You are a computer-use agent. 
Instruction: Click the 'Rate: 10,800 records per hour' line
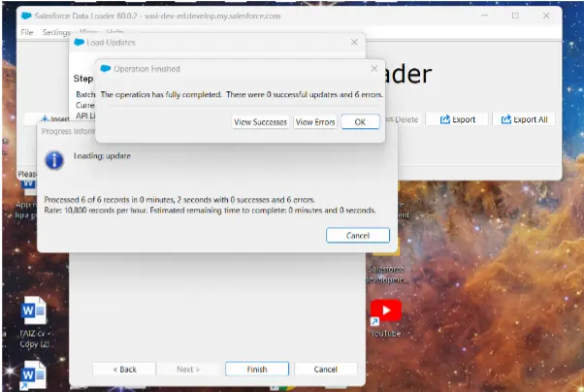[x=210, y=211]
